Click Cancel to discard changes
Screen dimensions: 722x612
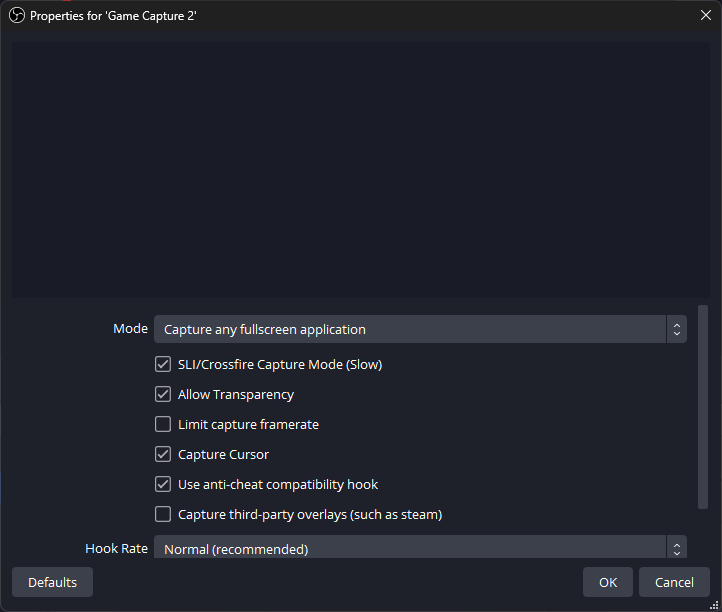click(674, 582)
